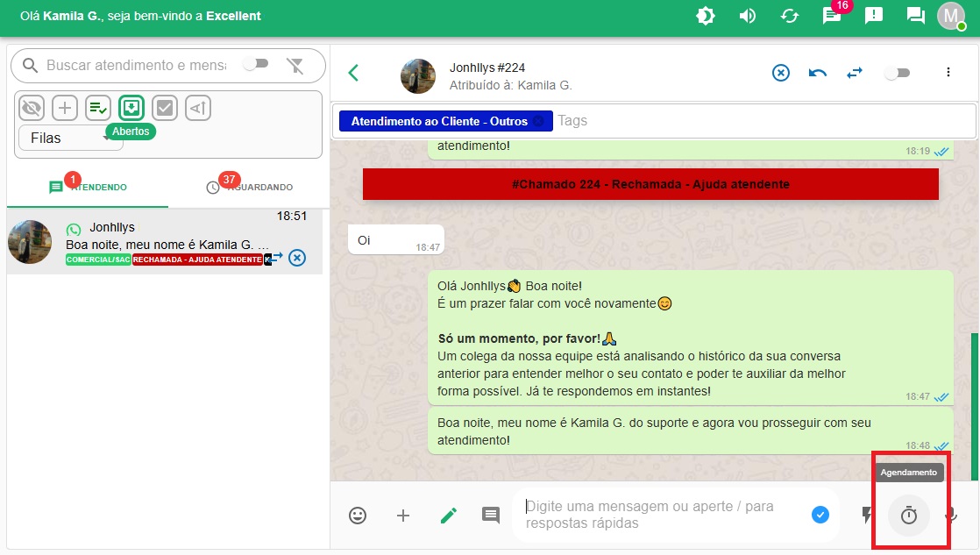Screen dimensions: 980x555
Task: Click the quick replies lightning bolt icon
Action: (x=868, y=516)
